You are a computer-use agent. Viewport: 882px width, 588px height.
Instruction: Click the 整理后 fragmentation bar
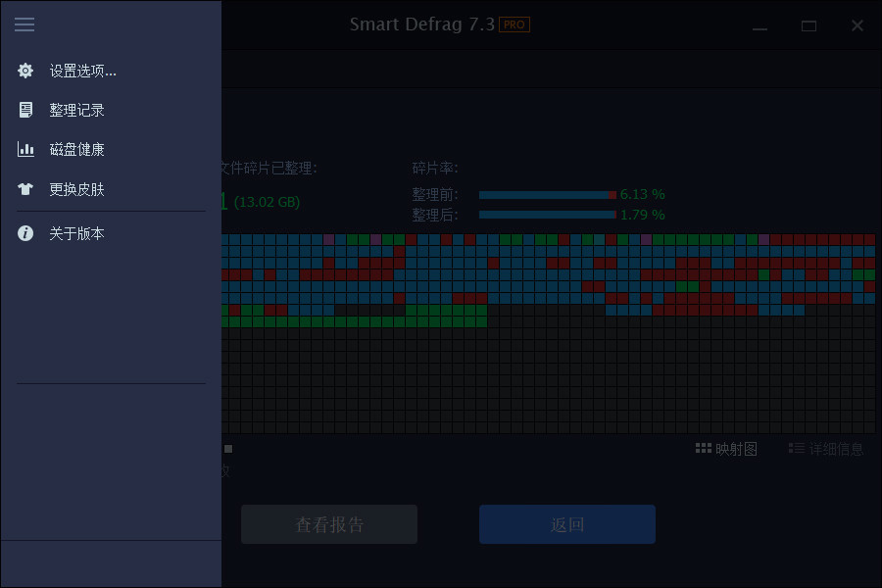click(548, 215)
